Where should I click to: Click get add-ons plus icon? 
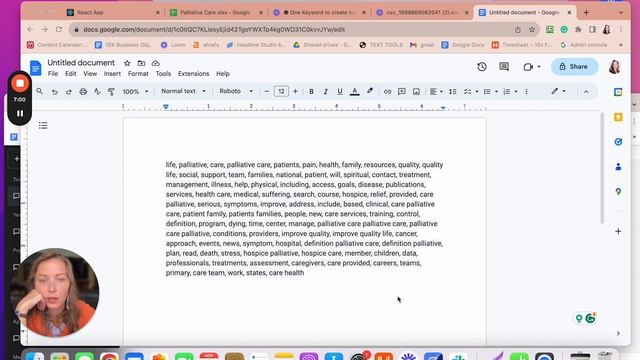pos(618,231)
